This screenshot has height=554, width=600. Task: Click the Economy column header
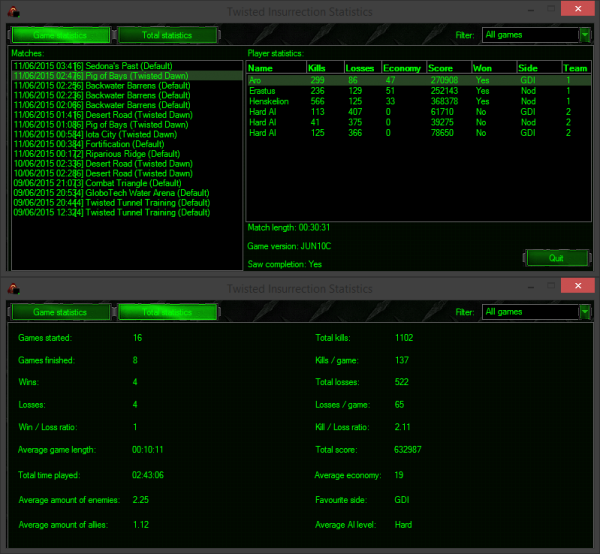[404, 68]
